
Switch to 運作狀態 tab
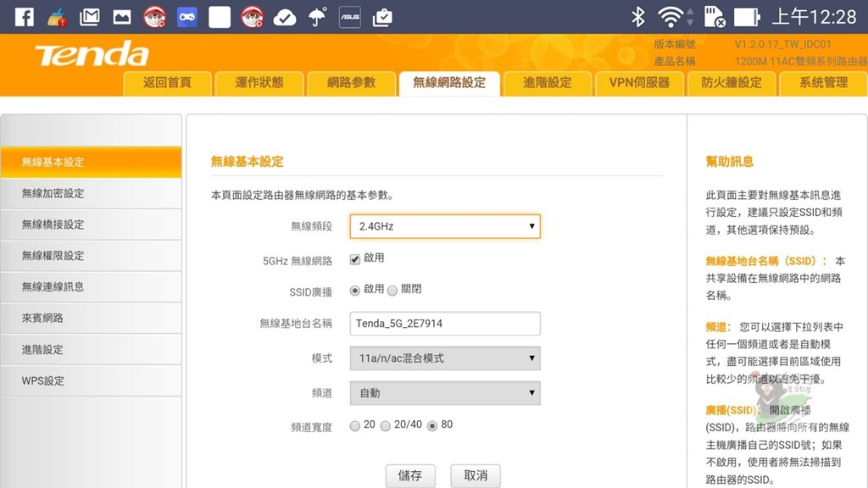[x=259, y=84]
